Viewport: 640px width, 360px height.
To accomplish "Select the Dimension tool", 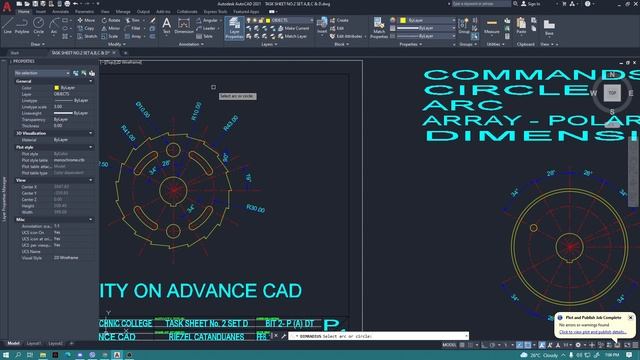I will click(184, 25).
